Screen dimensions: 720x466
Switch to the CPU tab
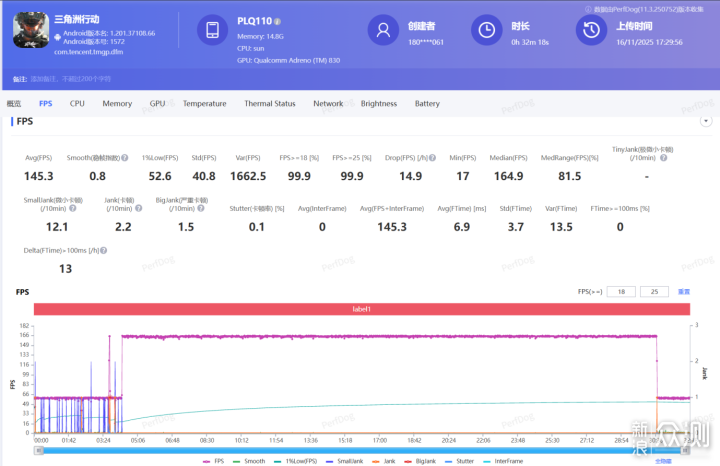pyautogui.click(x=77, y=103)
